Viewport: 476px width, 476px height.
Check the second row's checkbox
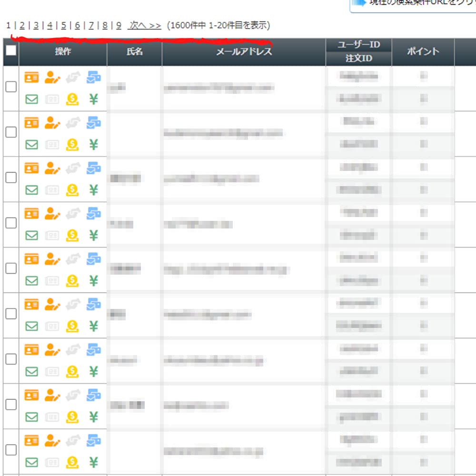(11, 132)
